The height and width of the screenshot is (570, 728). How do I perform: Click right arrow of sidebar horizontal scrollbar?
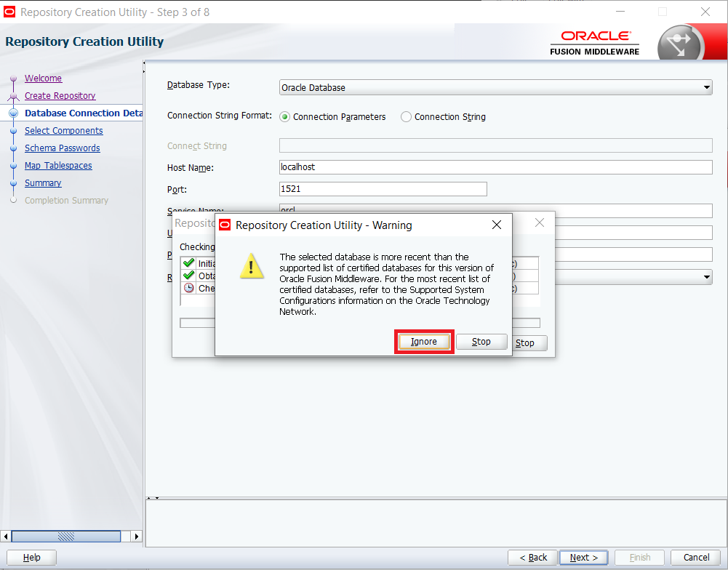tap(136, 537)
